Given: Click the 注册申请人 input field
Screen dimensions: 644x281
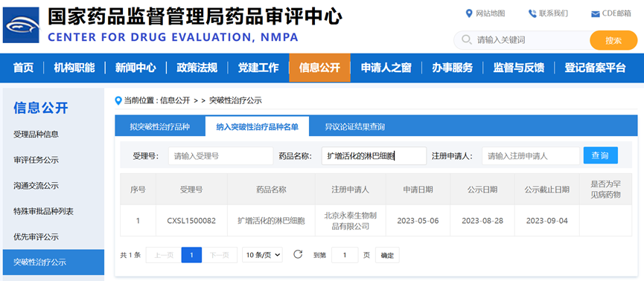Looking at the screenshot, I should (531, 156).
